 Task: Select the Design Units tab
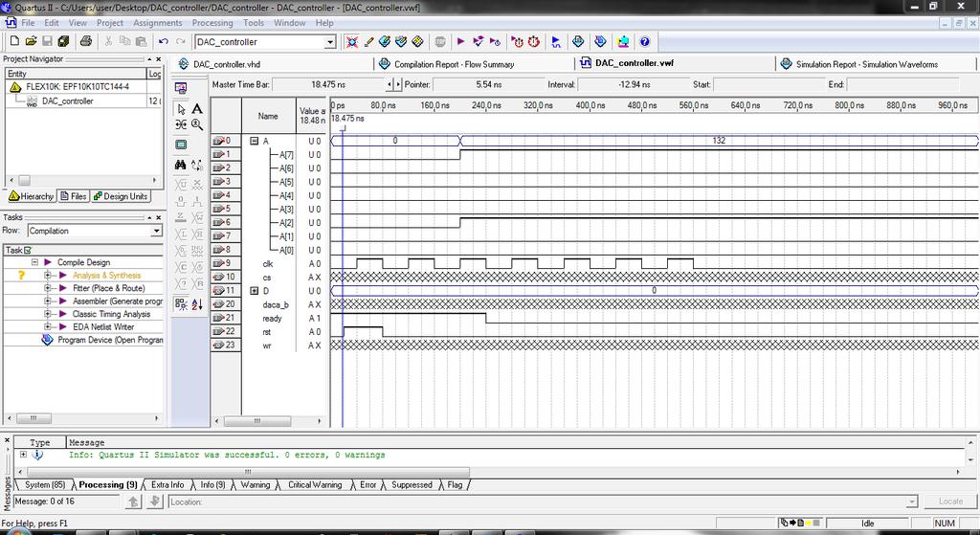121,196
